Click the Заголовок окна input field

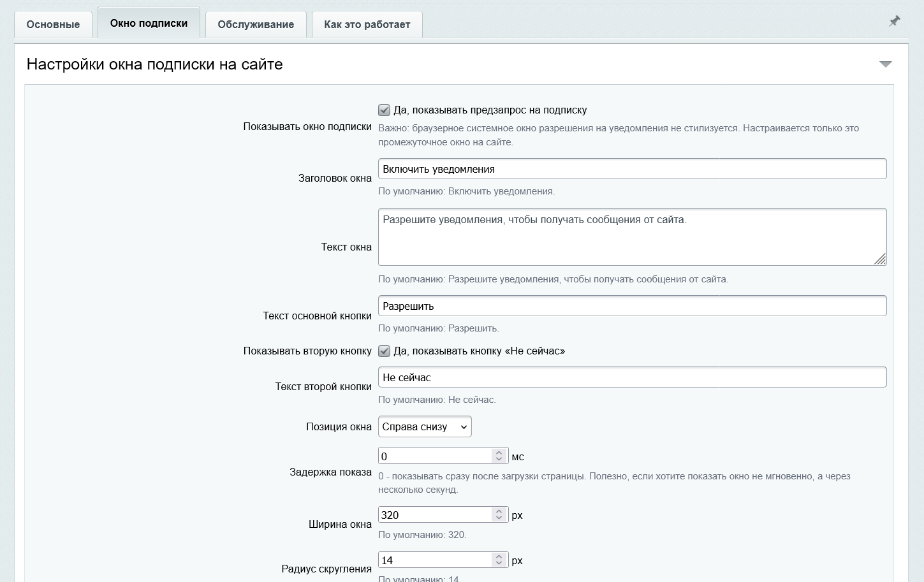click(632, 169)
